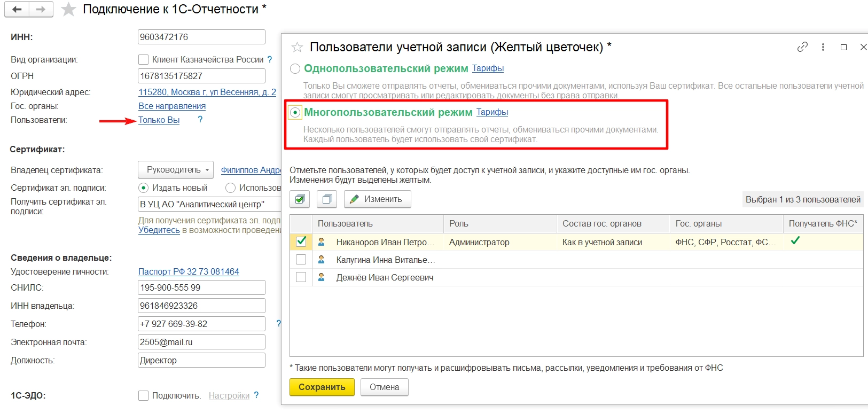Select Использовать certificate radio option

[230, 188]
